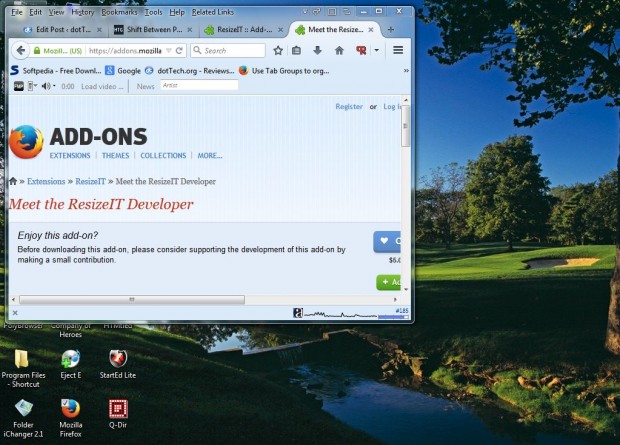Open the Tools menu

[153, 12]
